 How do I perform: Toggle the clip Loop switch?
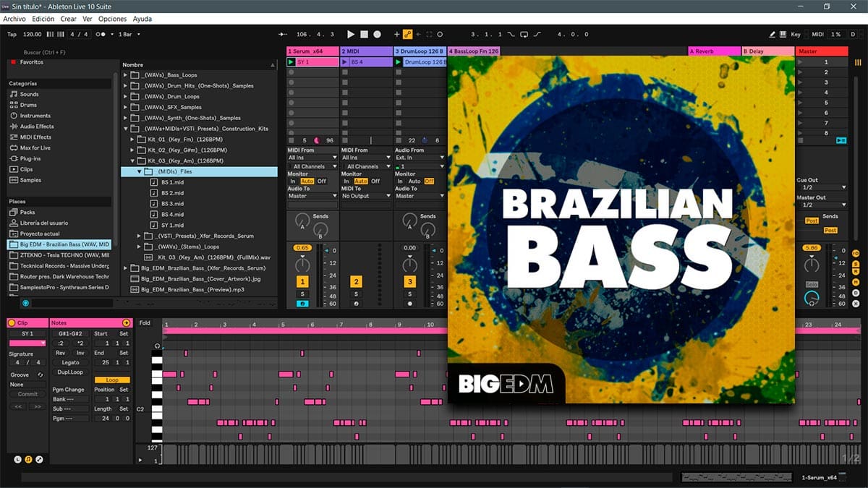tap(112, 380)
